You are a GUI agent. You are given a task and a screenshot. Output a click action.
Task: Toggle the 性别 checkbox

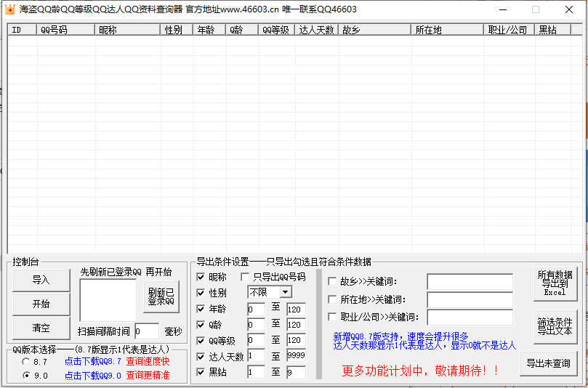(201, 293)
